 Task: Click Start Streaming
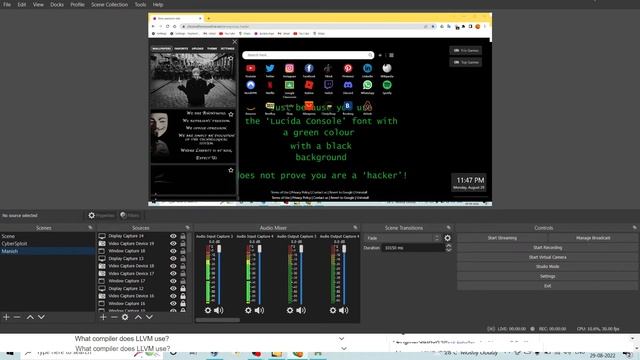(502, 238)
